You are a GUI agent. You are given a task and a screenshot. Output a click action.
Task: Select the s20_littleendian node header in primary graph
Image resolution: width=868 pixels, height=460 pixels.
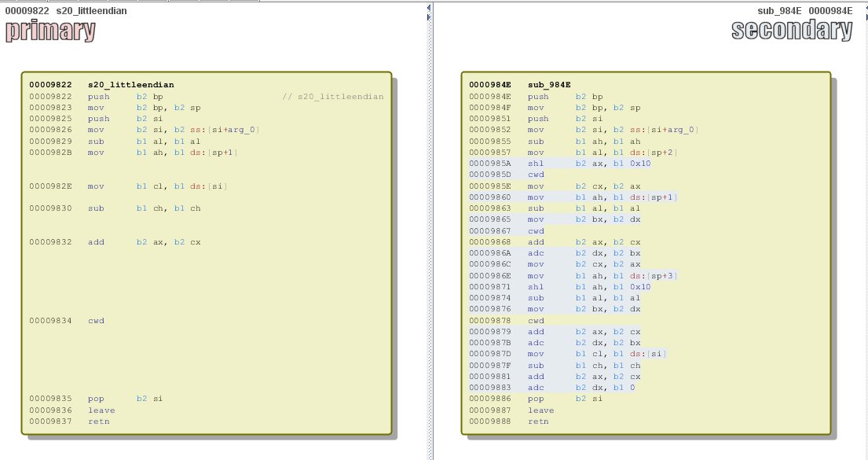pos(102,85)
